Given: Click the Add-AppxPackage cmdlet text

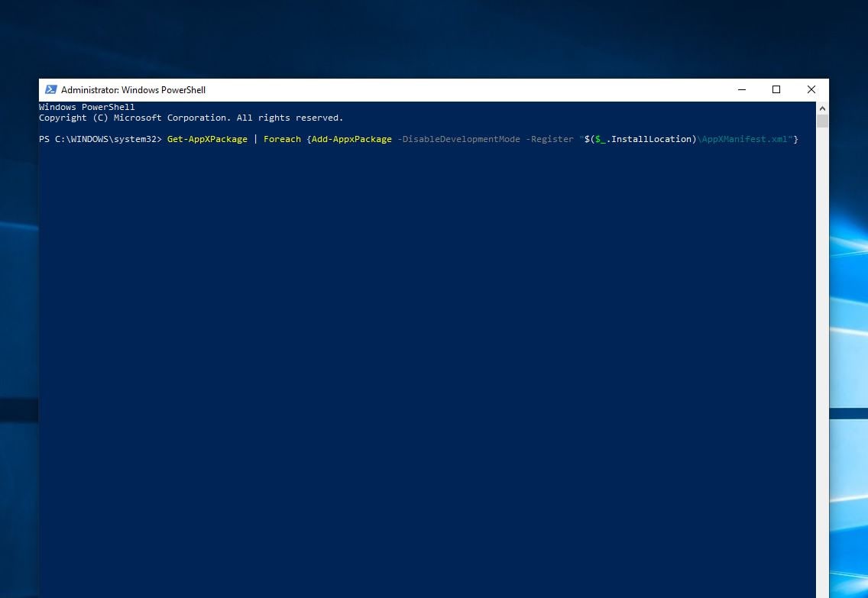Looking at the screenshot, I should [351, 139].
